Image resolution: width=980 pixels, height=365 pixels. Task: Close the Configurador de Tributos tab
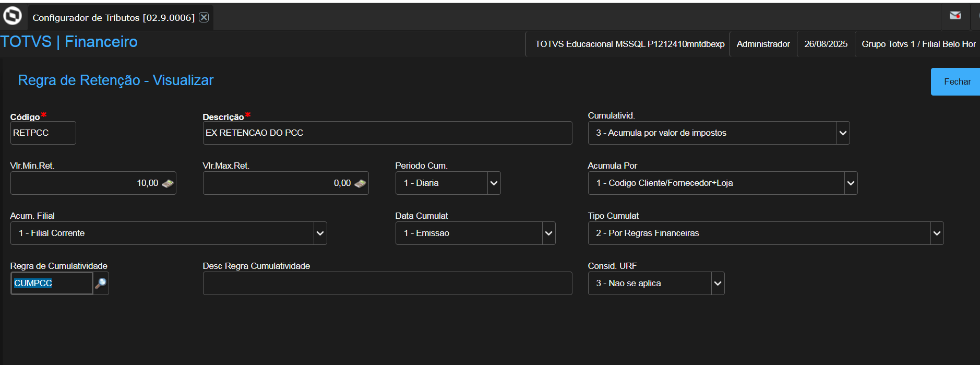click(x=204, y=17)
